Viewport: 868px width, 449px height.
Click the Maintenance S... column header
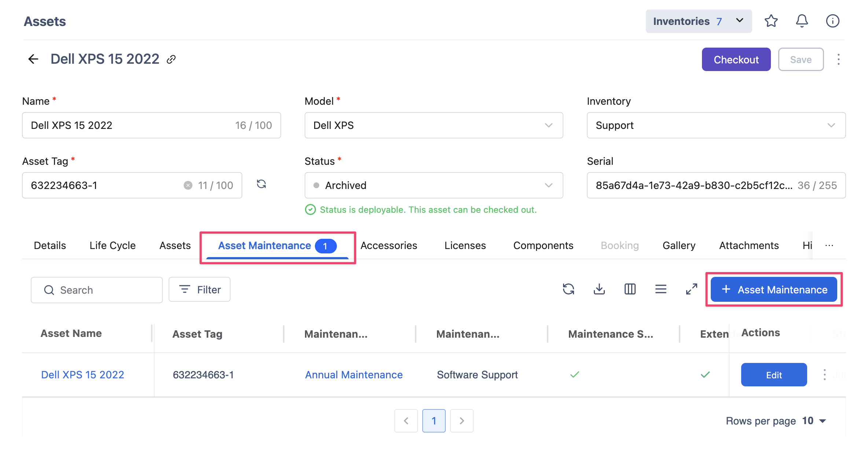(611, 334)
